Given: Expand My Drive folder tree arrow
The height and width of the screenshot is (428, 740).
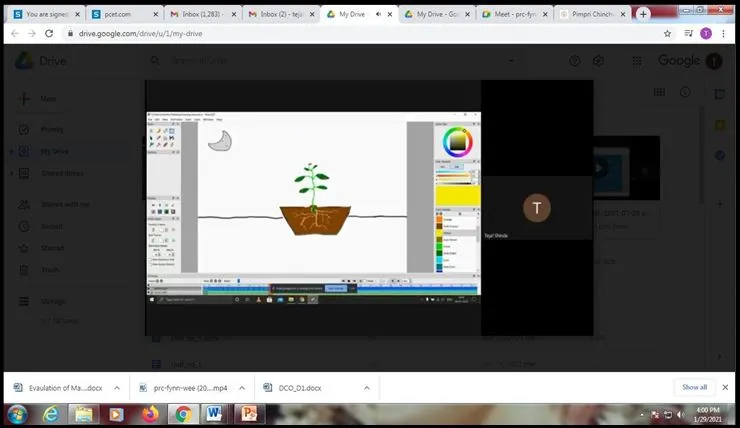Looking at the screenshot, I should coord(11,151).
